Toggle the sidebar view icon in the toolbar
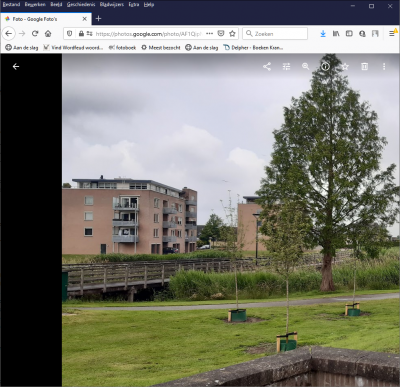 pos(349,33)
